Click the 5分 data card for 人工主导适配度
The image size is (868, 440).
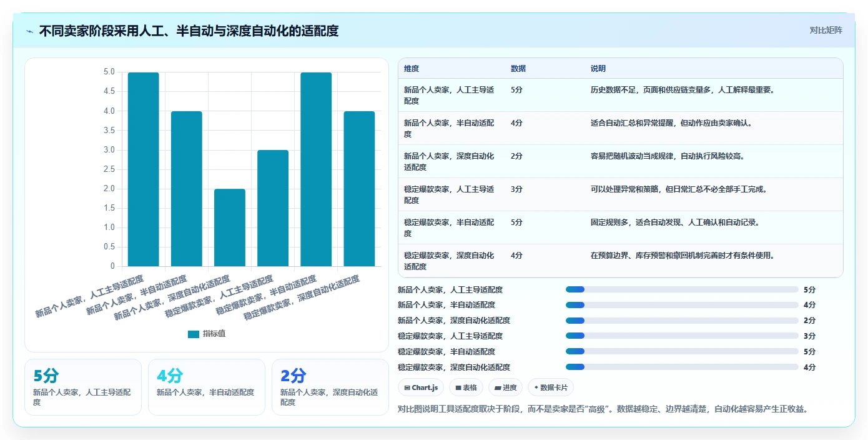click(83, 387)
